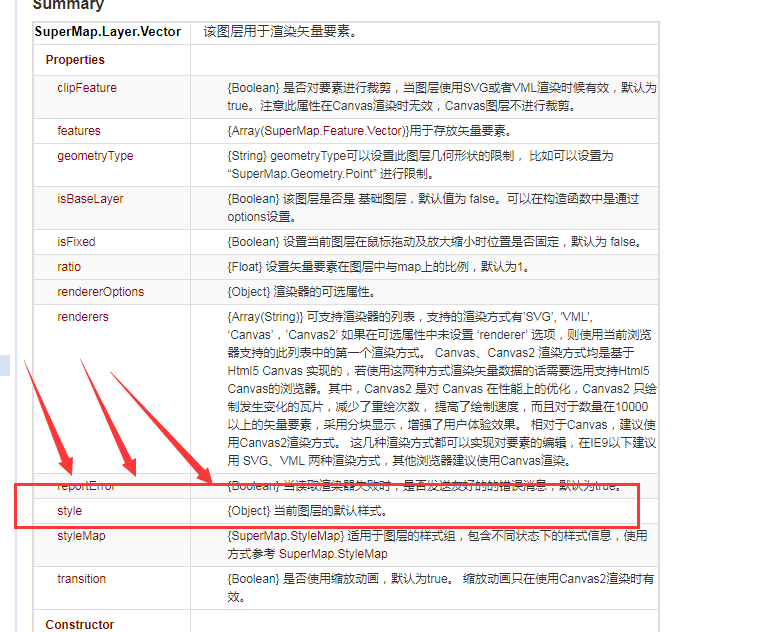
Task: Open the rendererOptions property link
Action: (101, 292)
